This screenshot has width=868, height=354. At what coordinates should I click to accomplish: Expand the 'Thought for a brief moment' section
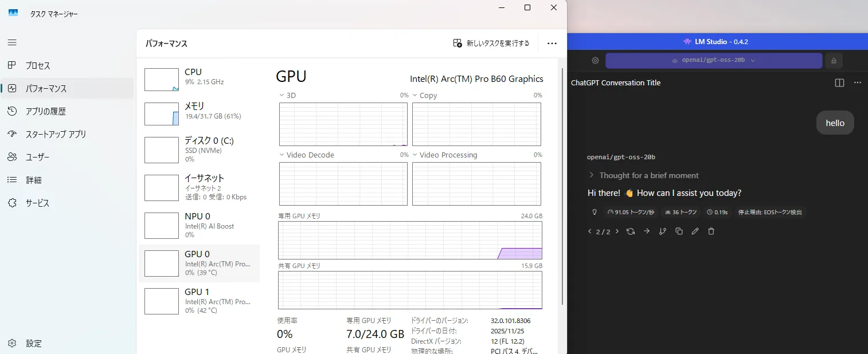tap(642, 175)
